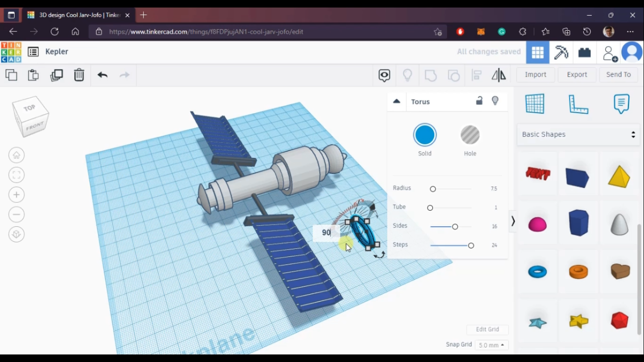Click the Import button
Image resolution: width=644 pixels, height=362 pixels.
[x=536, y=74]
